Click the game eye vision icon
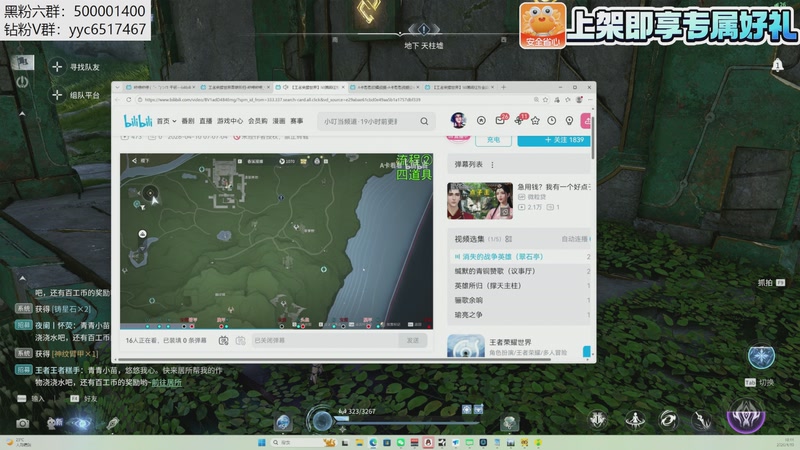800x450 pixels. coord(80,423)
